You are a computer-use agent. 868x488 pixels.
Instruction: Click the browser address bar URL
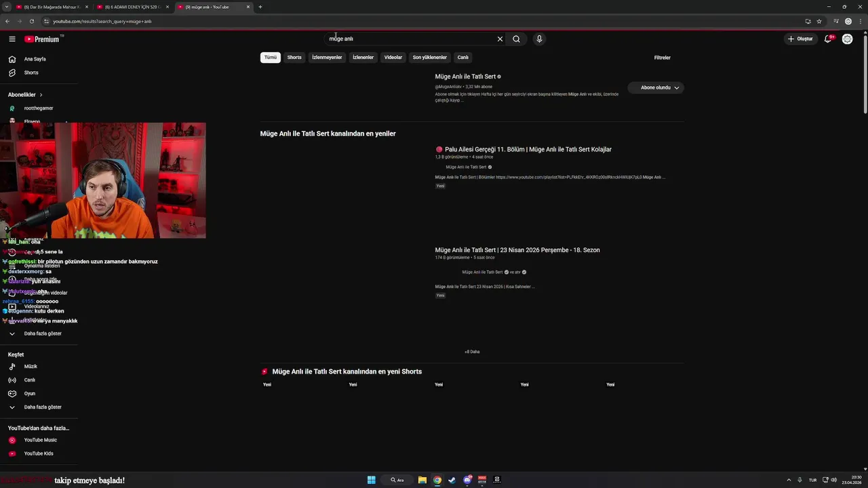click(x=102, y=21)
